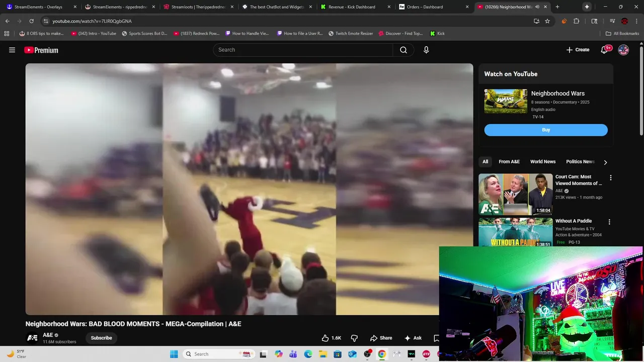
Task: Open the bookmarks apps grid icon
Action: (x=7, y=33)
